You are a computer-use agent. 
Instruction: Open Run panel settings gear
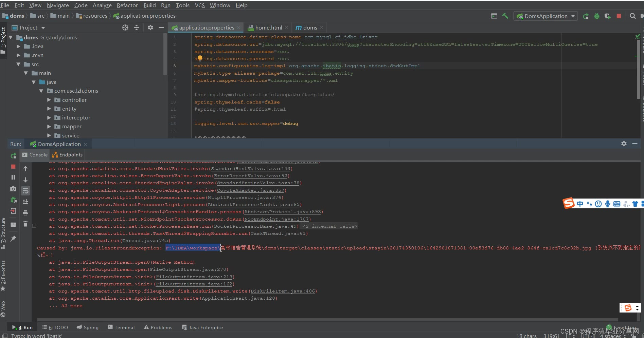coord(624,144)
